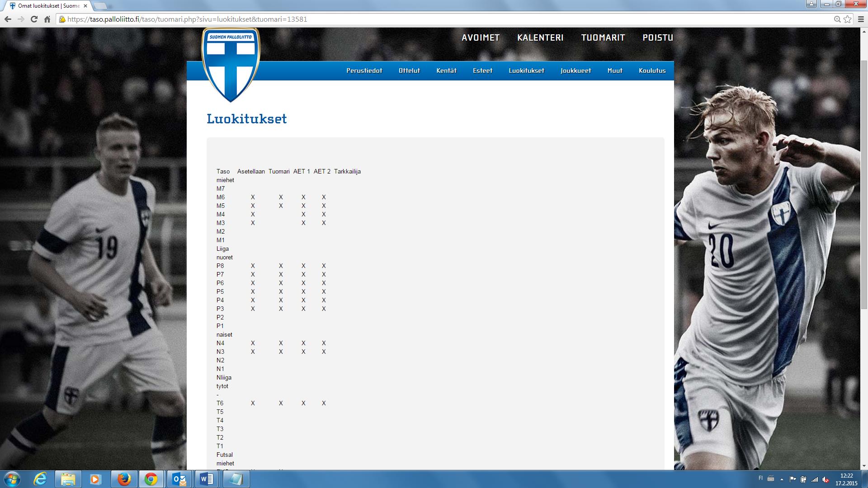Open the Ottelut section
The width and height of the screenshot is (868, 488).
pyautogui.click(x=409, y=70)
